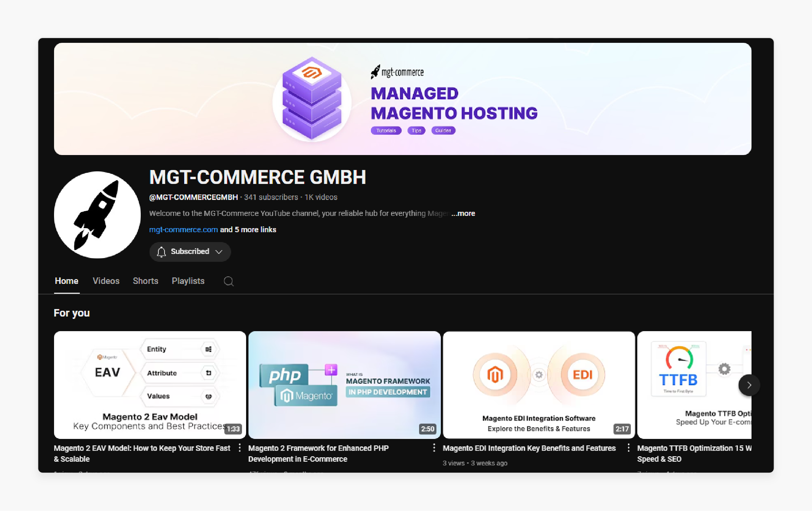Viewport: 812px width, 511px height.
Task: Open options menu for the EAV Model video
Action: pos(240,448)
